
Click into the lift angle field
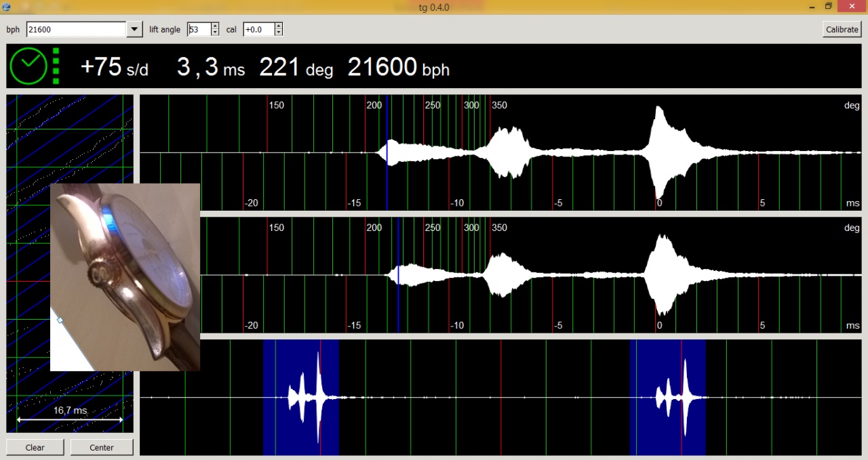[198, 29]
